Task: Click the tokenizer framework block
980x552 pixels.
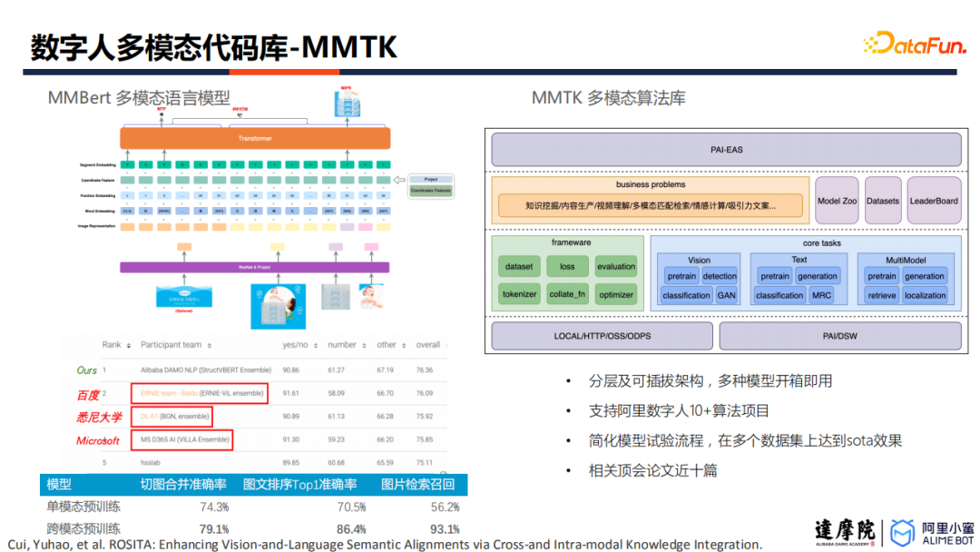Action: click(519, 294)
